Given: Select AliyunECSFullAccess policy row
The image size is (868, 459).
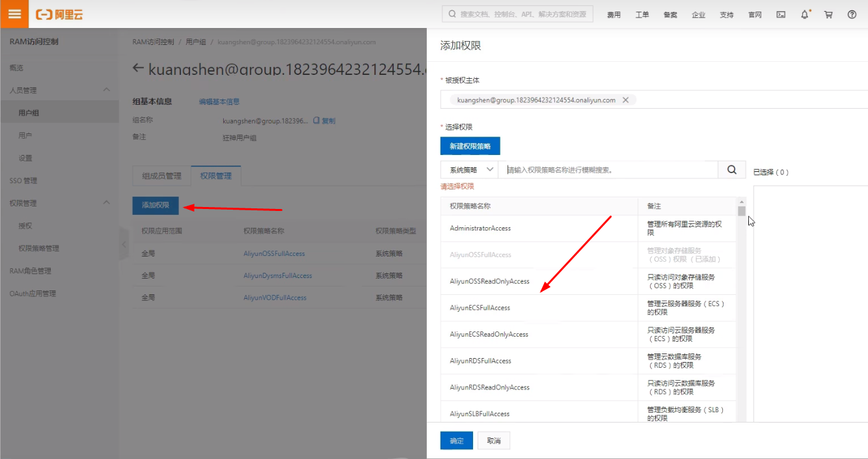Looking at the screenshot, I should (x=588, y=308).
